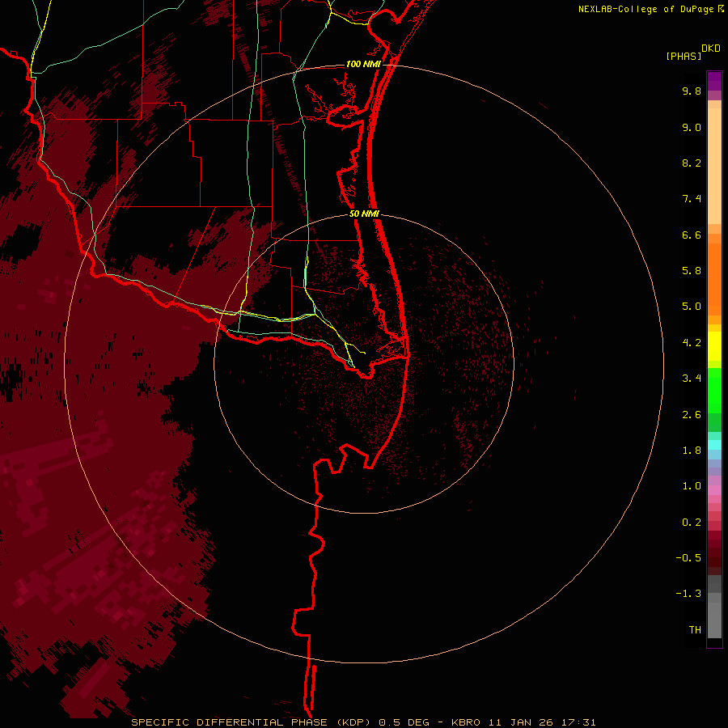This screenshot has height=728, width=728.
Task: Click the 50 NMI range ring label
Action: (x=364, y=214)
